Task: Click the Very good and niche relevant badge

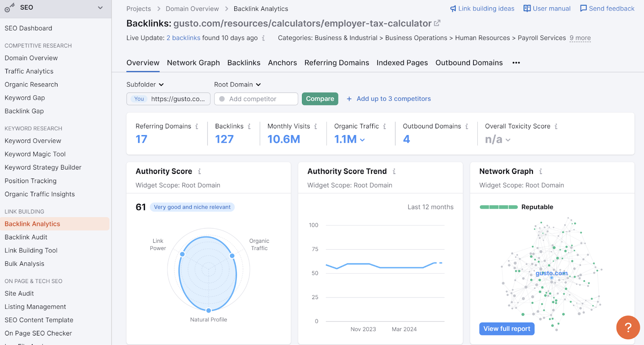Action: [x=192, y=207]
